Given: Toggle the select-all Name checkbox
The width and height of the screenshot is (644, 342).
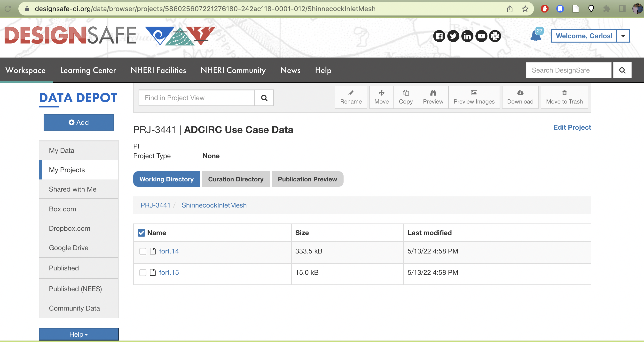Looking at the screenshot, I should coord(141,233).
